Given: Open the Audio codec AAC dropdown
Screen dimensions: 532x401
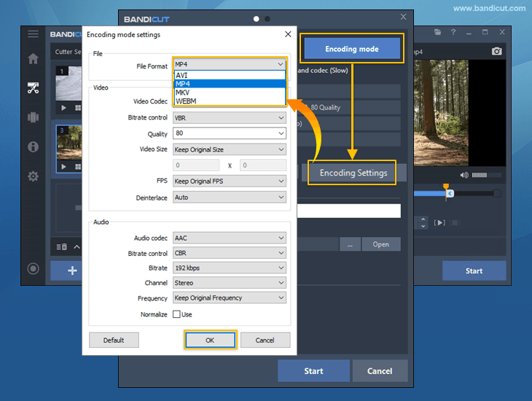Looking at the screenshot, I should 230,238.
